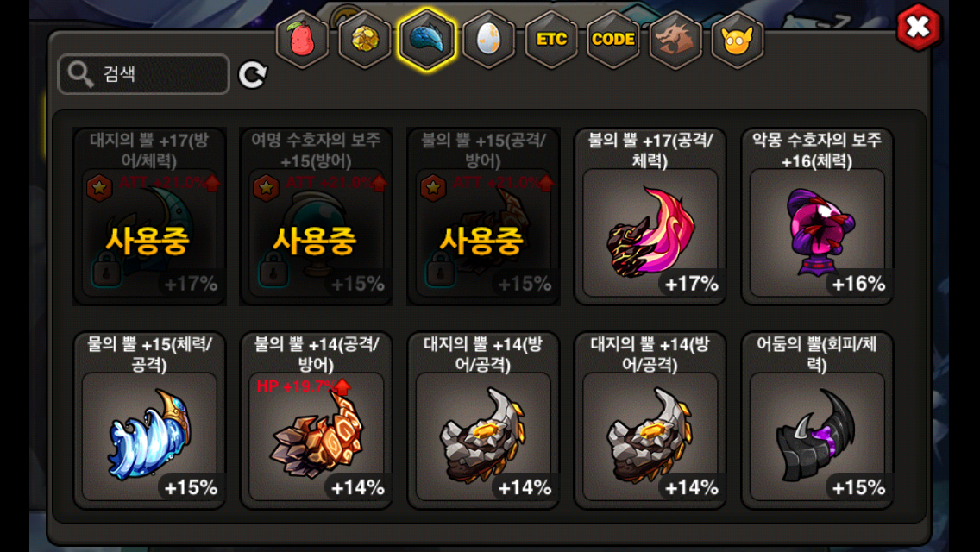Toggle lock on the in-use 대지의 뿔 +17 item
Viewport: 980px width, 552px height.
(106, 270)
